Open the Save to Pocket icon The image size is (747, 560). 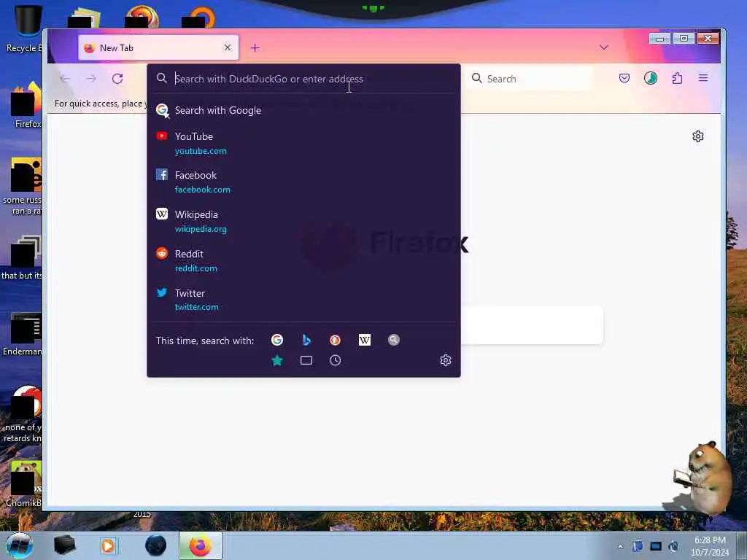(x=624, y=78)
